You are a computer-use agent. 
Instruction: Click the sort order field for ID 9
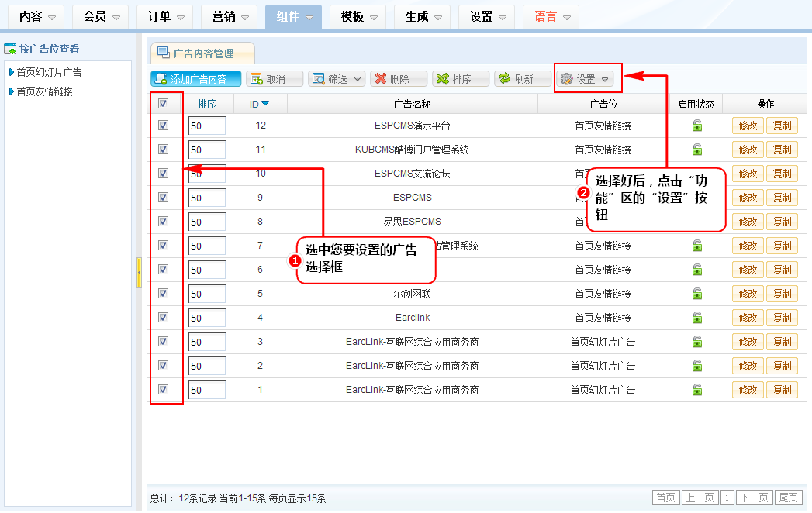tap(206, 198)
